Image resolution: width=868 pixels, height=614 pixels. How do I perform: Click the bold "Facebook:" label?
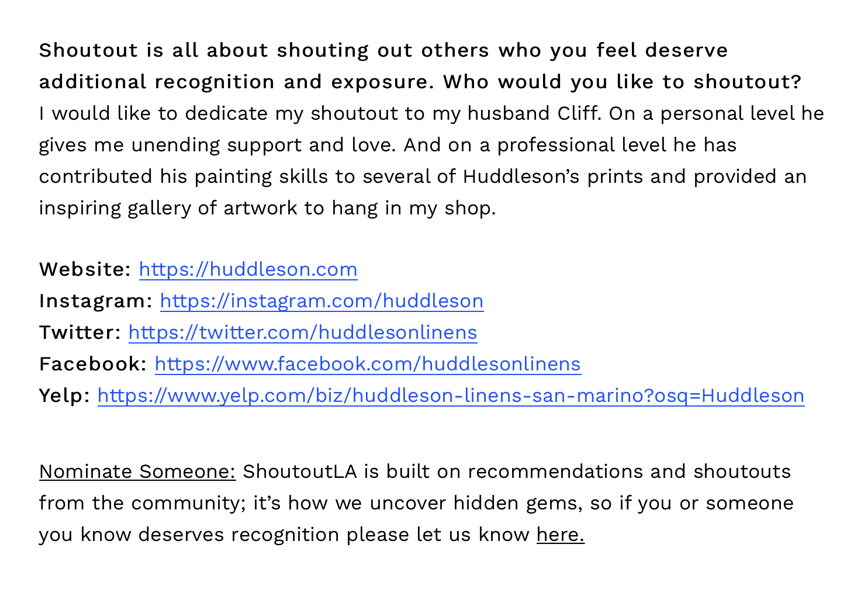(x=93, y=364)
